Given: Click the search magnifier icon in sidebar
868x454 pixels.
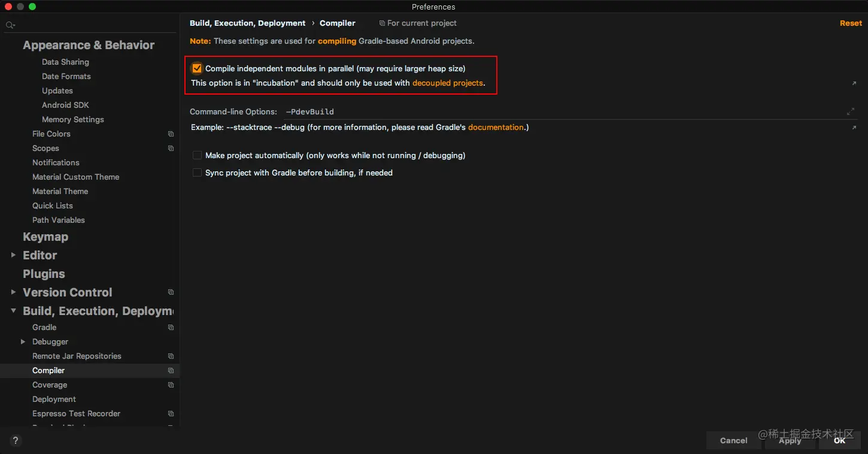Looking at the screenshot, I should 10,25.
